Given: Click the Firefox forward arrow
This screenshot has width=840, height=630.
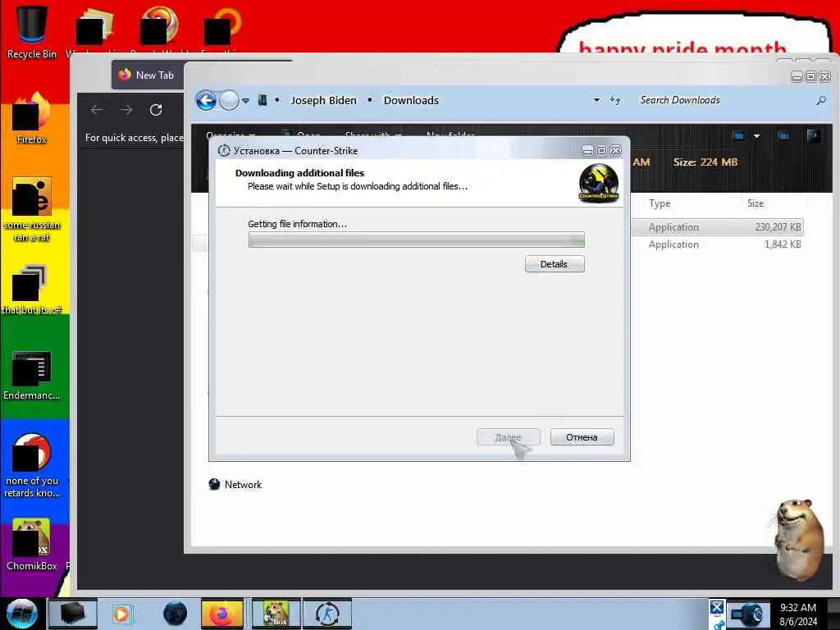Looking at the screenshot, I should coord(126,110).
